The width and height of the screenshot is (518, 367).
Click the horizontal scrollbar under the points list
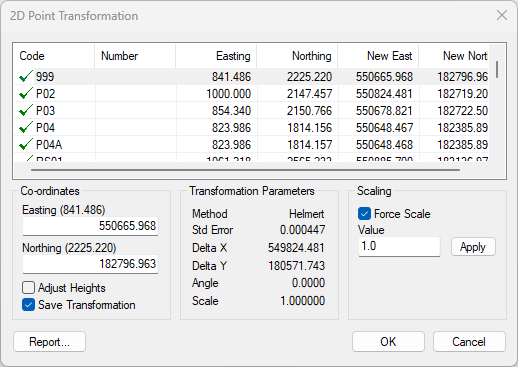point(245,170)
